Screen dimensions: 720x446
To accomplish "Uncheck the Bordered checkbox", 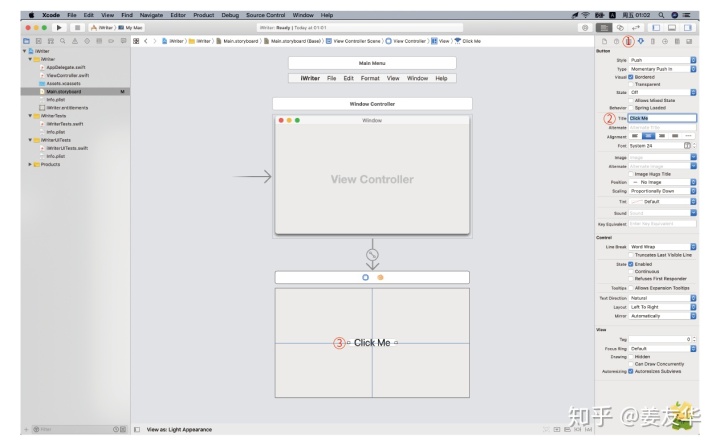I will (631, 77).
